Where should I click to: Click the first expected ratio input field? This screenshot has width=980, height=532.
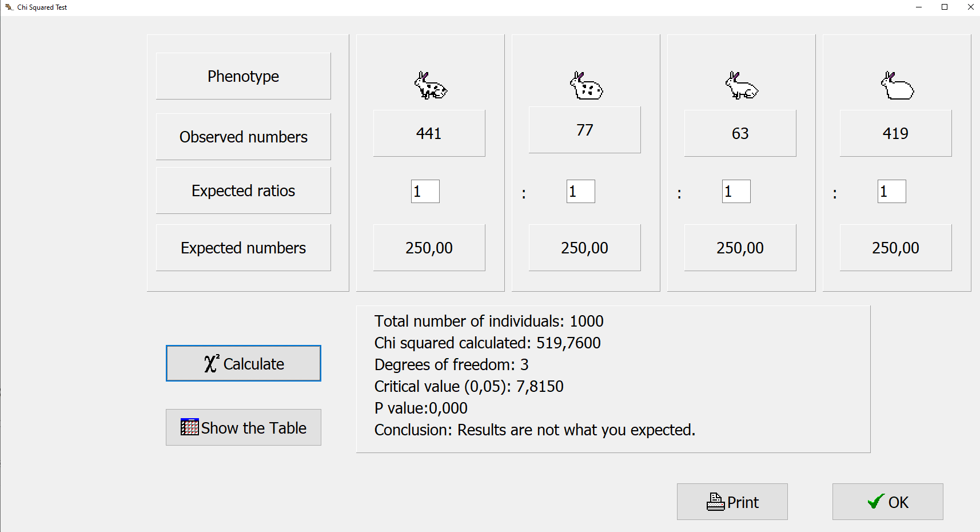[425, 192]
